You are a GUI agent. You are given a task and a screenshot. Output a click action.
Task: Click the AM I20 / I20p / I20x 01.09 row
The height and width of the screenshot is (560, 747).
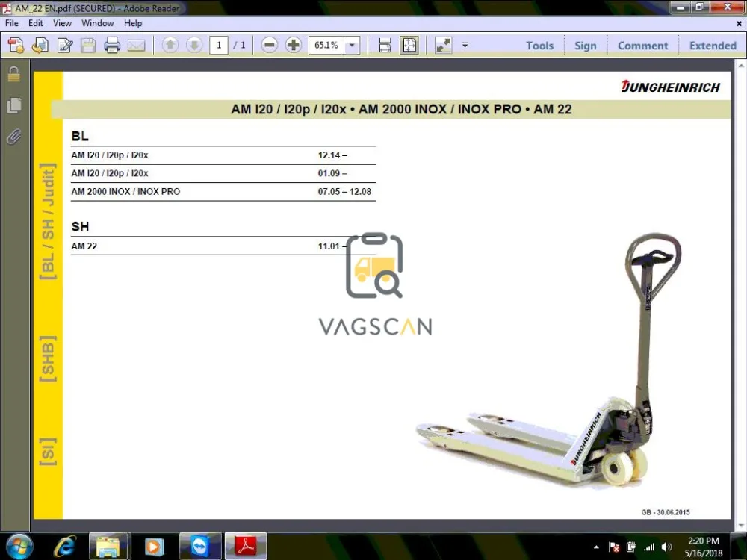[223, 173]
